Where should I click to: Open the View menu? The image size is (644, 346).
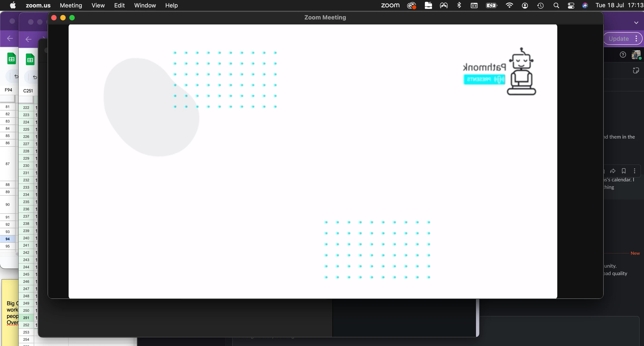coord(98,5)
